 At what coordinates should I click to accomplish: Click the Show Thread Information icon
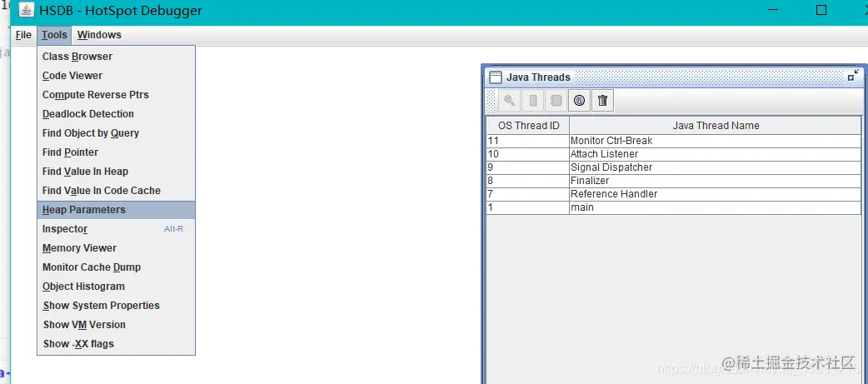click(580, 101)
